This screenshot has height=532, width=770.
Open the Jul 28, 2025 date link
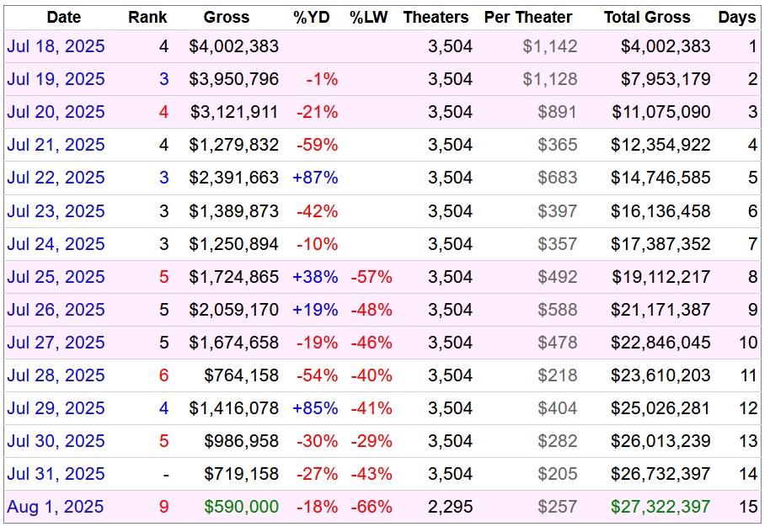pyautogui.click(x=56, y=376)
